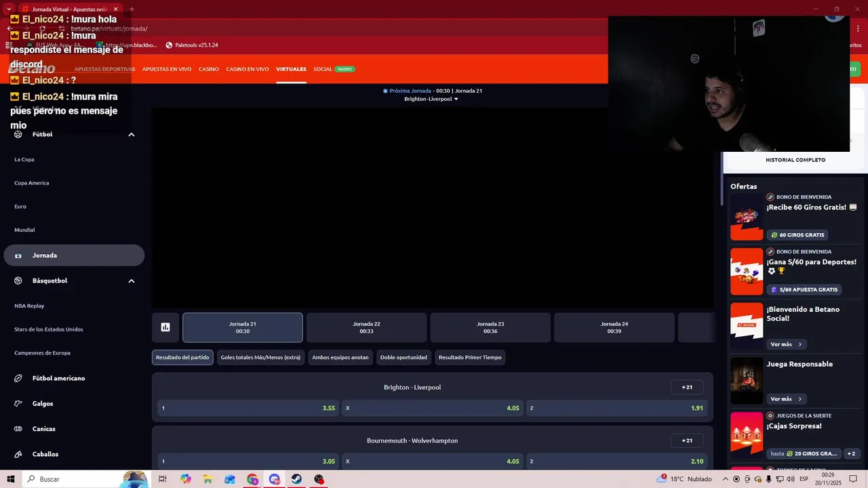Open Euro in sidebar
The height and width of the screenshot is (488, 868).
[x=20, y=206]
